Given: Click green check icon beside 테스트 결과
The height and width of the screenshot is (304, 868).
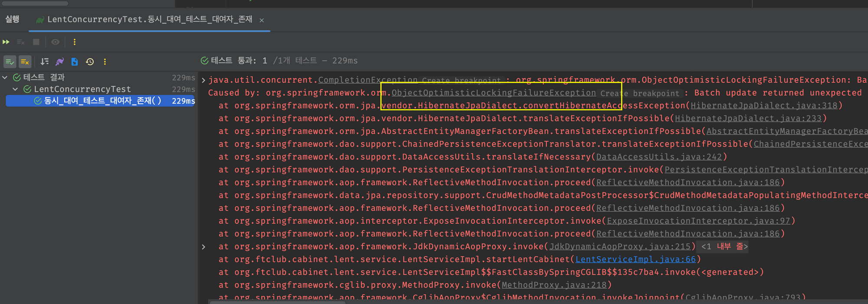Looking at the screenshot, I should (17, 77).
